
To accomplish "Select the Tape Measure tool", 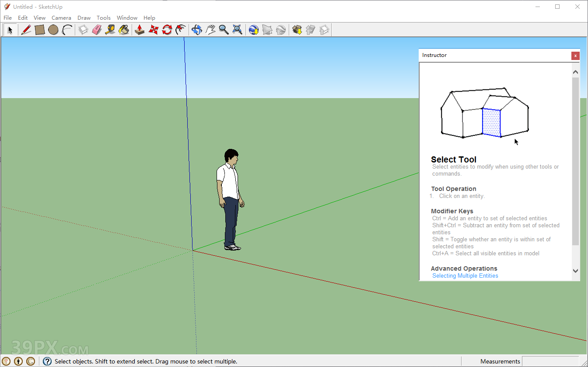I will [110, 30].
